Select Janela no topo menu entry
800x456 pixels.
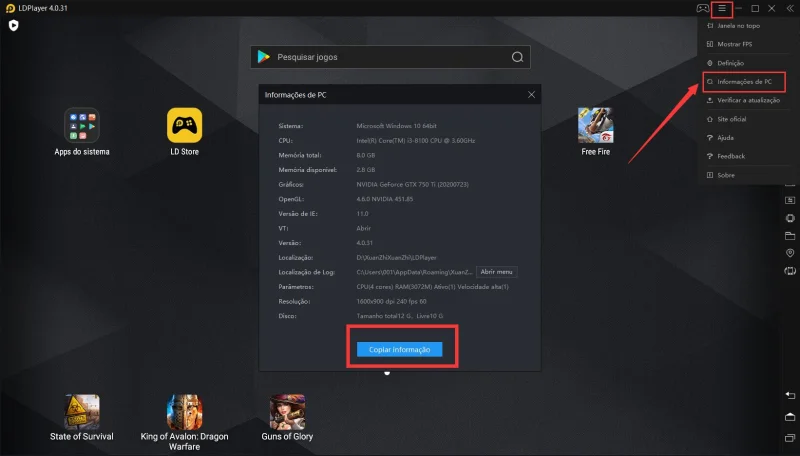tap(738, 26)
